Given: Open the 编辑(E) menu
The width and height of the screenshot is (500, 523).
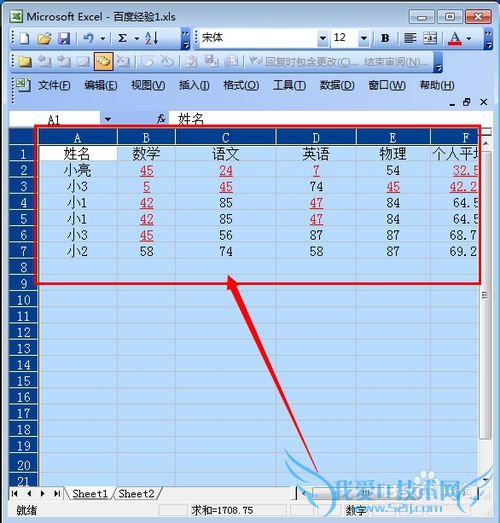Looking at the screenshot, I should tap(101, 85).
